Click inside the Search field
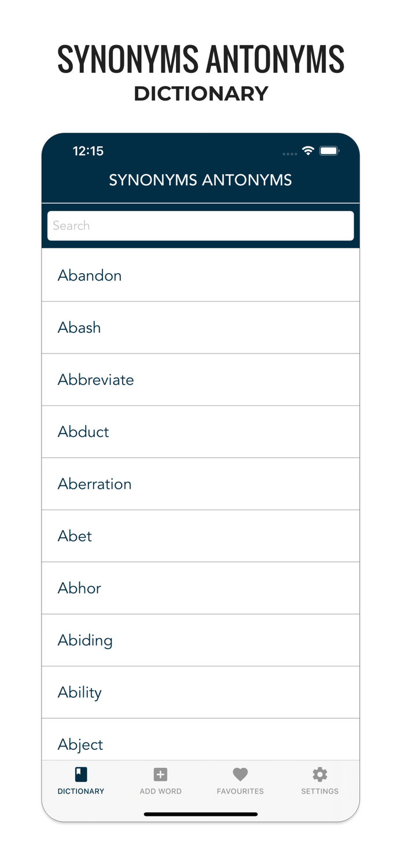 point(200,226)
